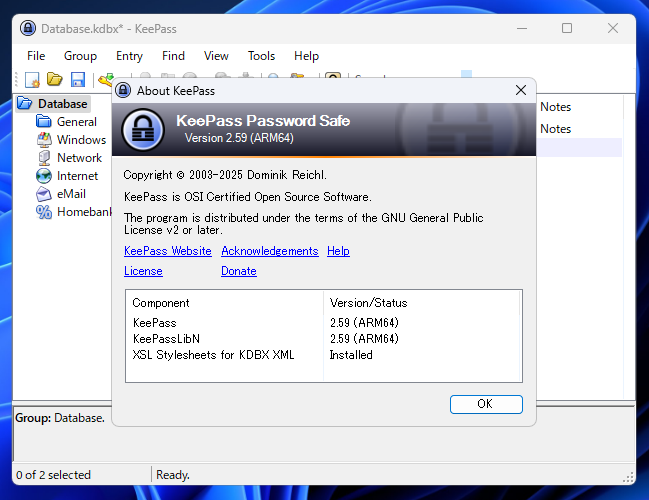The width and height of the screenshot is (649, 500).
Task: Click the 'Ready.' status bar text
Action: 173,475
